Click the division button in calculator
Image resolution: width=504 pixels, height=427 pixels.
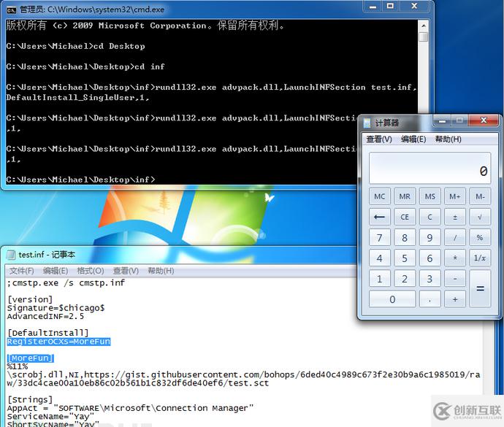click(455, 237)
